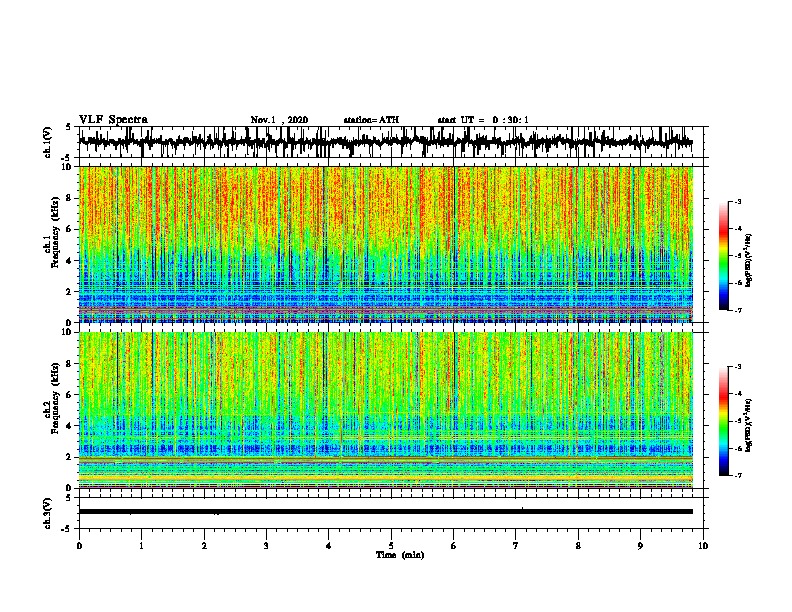Screen dimensions: 792x612
Task: Click the ch.2 frequency tick "4"
Action: click(70, 426)
